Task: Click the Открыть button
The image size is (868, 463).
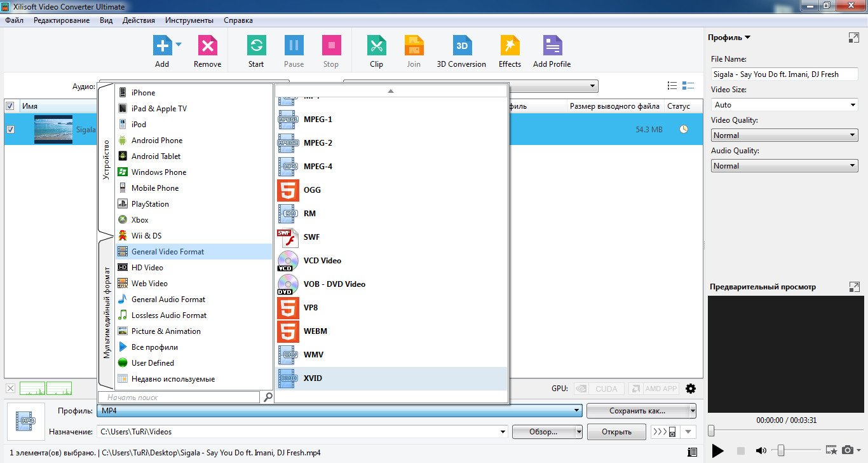Action: click(616, 432)
